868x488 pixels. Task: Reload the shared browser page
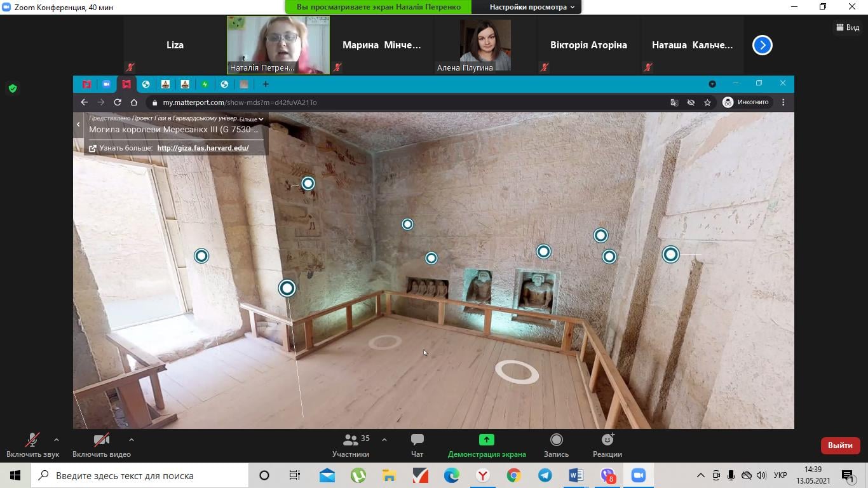(x=118, y=102)
